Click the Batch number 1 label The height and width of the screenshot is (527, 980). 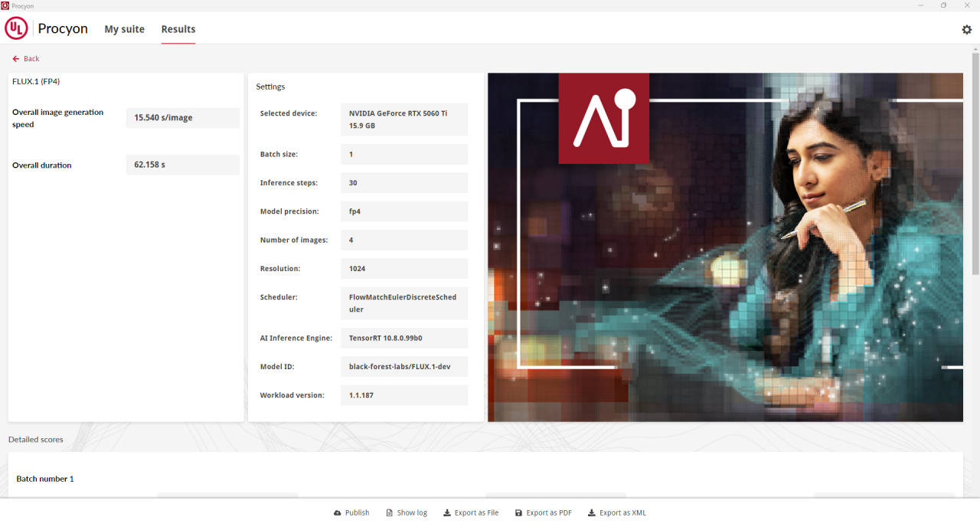[45, 479]
